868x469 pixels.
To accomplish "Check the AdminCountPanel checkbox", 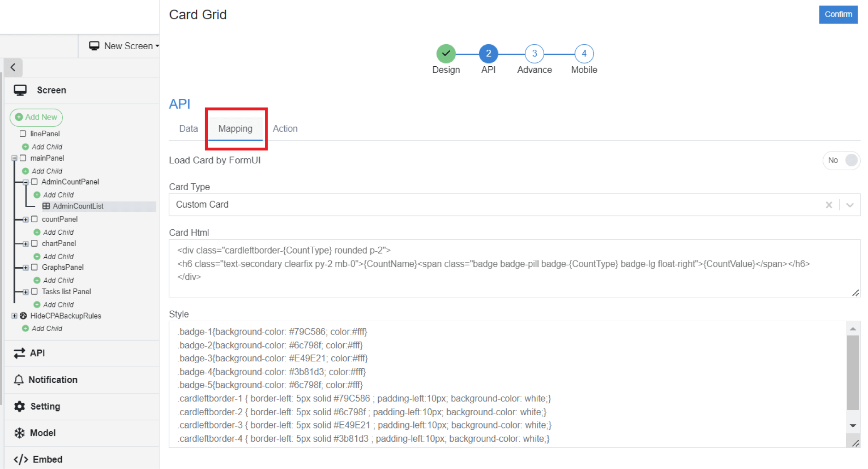I will coord(35,182).
